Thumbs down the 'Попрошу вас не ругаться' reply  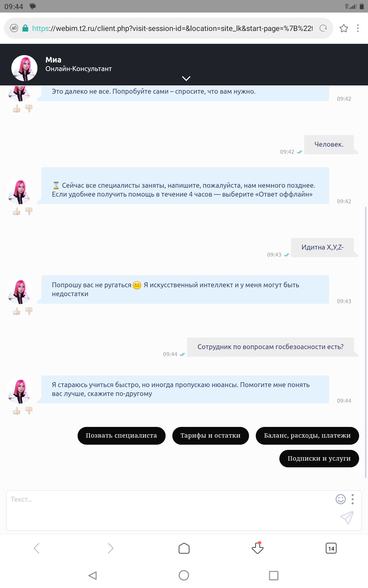(29, 311)
